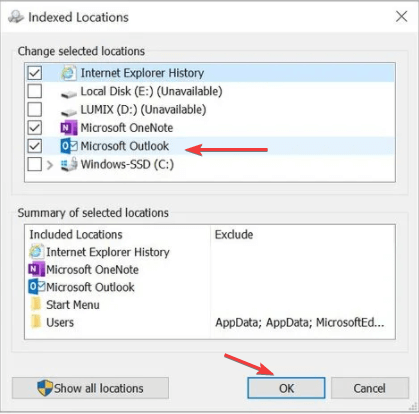This screenshot has width=419, height=414.
Task: Select Windows-SSD (C:) tree row text
Action: [127, 164]
